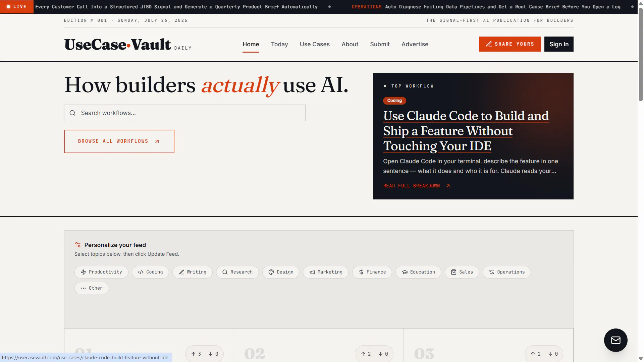This screenshot has width=644, height=362.
Task: Open Read Full Breakdown link
Action: coord(417,186)
